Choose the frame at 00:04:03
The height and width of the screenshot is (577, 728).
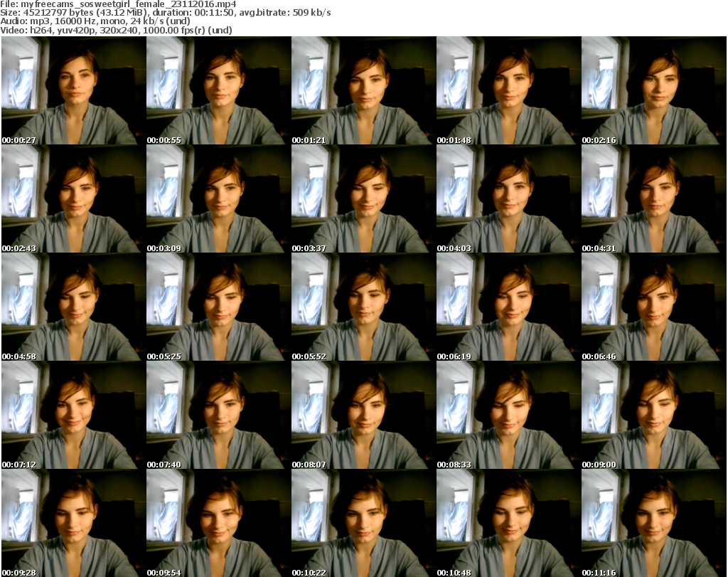point(508,198)
